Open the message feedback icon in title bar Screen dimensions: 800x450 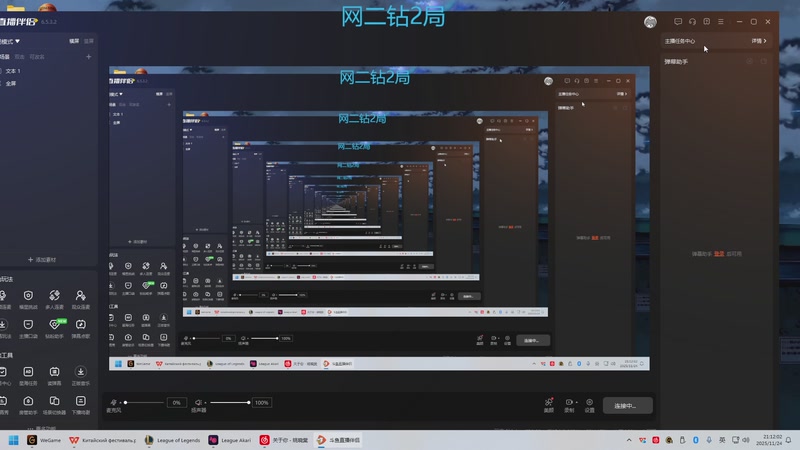[x=678, y=21]
